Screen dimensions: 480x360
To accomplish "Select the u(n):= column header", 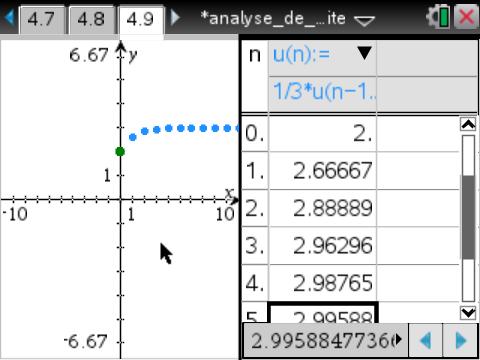I will point(322,58).
